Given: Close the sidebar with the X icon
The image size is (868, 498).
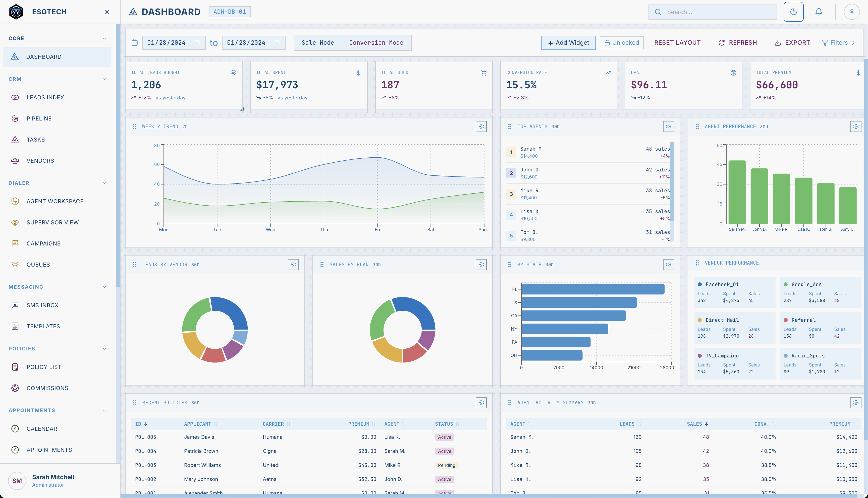Looking at the screenshot, I should (x=107, y=12).
